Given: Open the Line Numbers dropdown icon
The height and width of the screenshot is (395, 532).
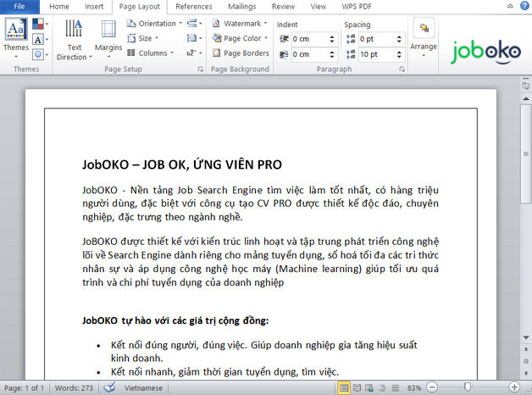Looking at the screenshot, I should (194, 38).
